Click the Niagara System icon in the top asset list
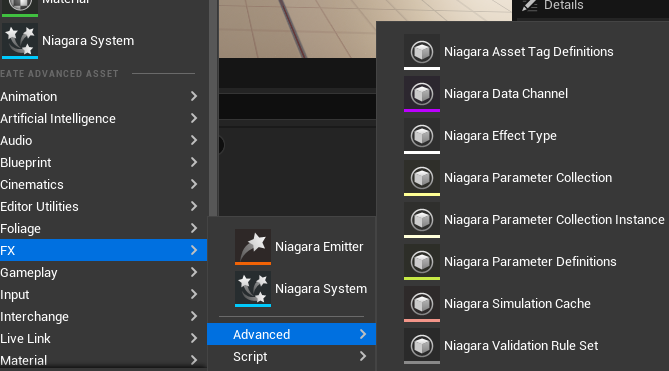This screenshot has width=669, height=371. [x=20, y=41]
